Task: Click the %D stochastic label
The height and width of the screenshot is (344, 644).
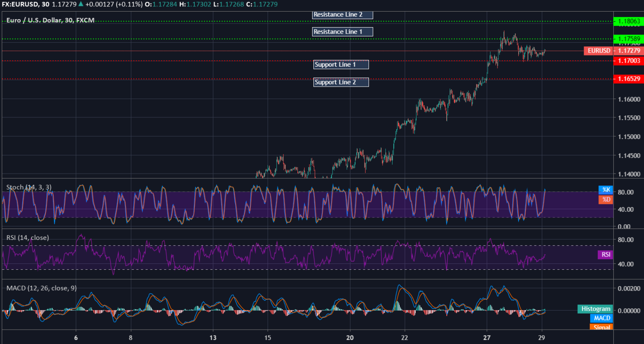Action: (x=606, y=200)
